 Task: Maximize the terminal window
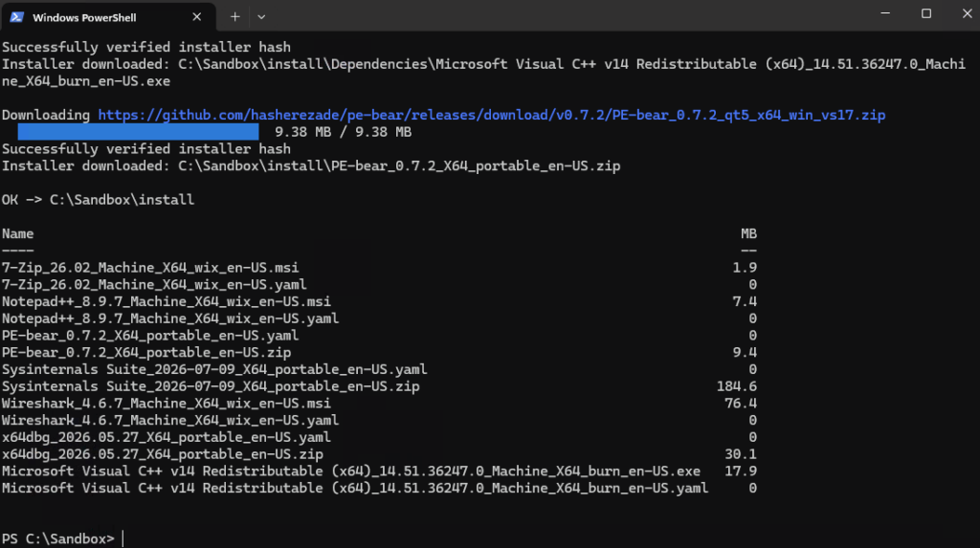pos(926,13)
